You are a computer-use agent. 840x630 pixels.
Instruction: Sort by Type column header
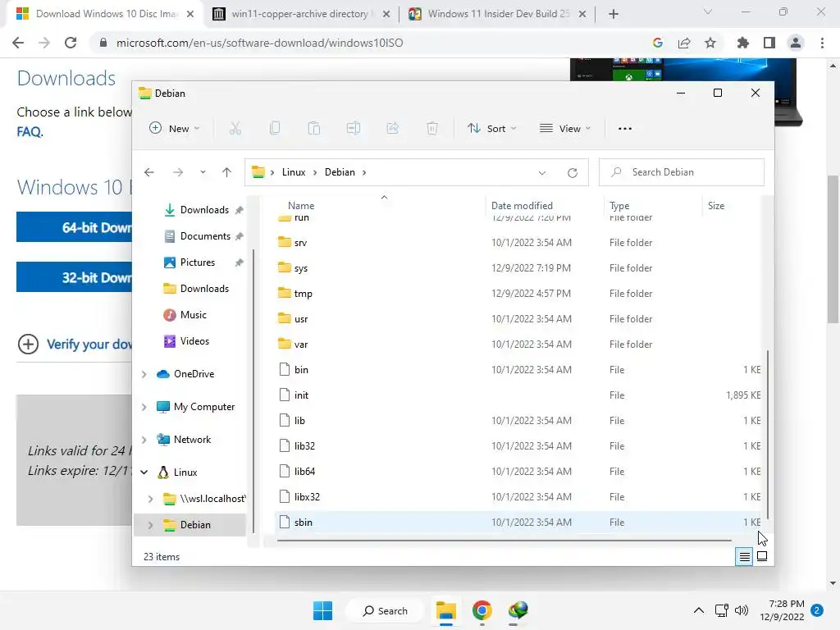coord(619,206)
